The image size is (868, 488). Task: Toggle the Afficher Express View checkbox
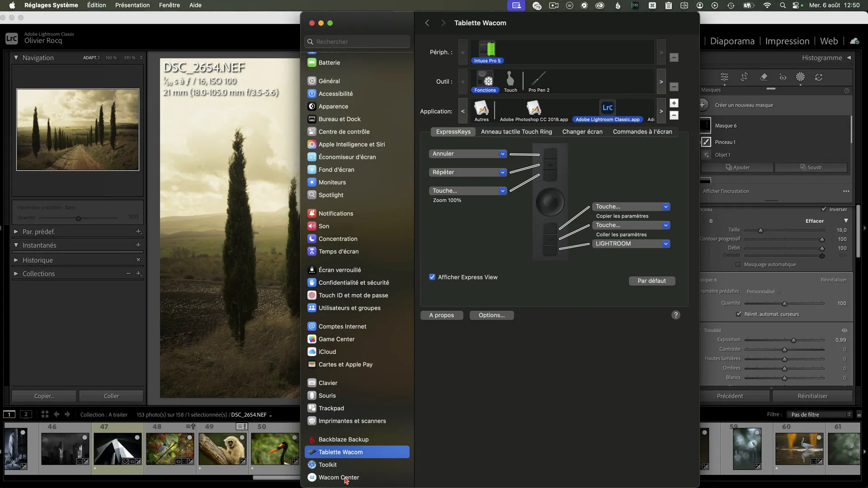tap(432, 277)
